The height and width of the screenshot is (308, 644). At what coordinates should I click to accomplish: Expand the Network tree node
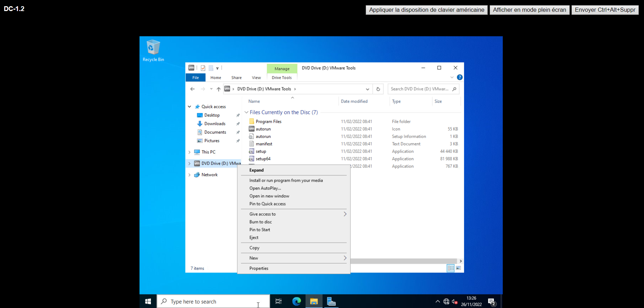click(x=190, y=175)
